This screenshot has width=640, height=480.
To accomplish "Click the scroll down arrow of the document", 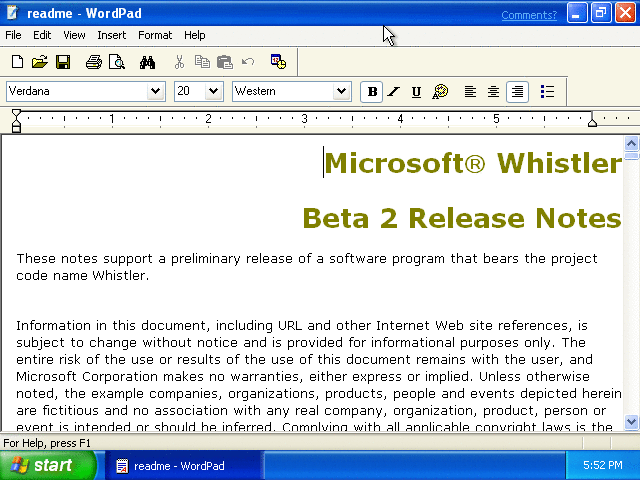I will [631, 422].
